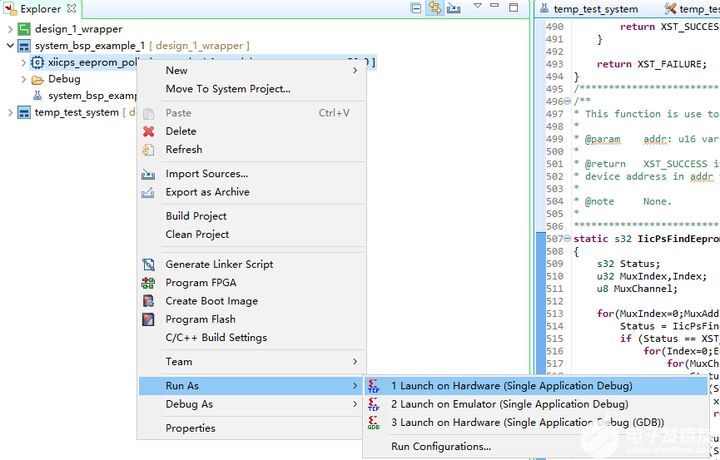Screen dimensions: 720x460
Task: Collapse function fold at line 507
Action: pyautogui.click(x=568, y=239)
